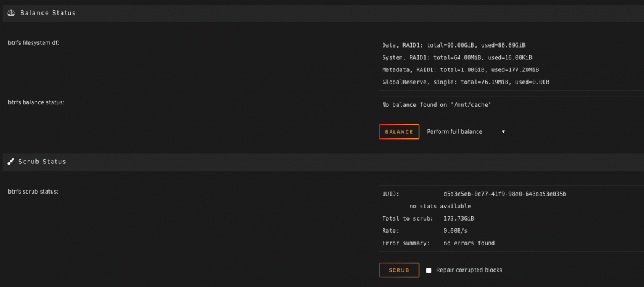644x287 pixels.
Task: Click the 'btrfs scrub status:' label
Action: (33, 191)
